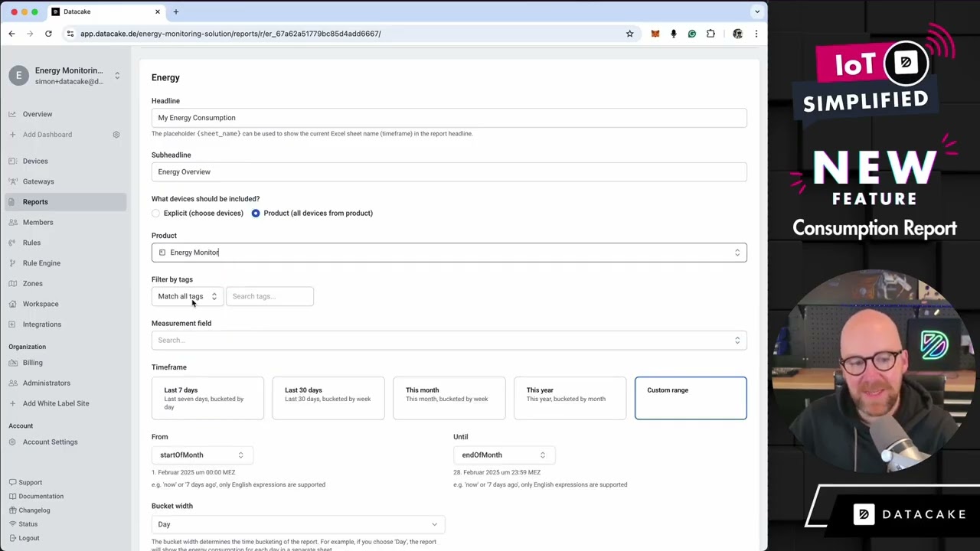Open the Documentation link
This screenshot has height=551, width=980.
pos(41,497)
